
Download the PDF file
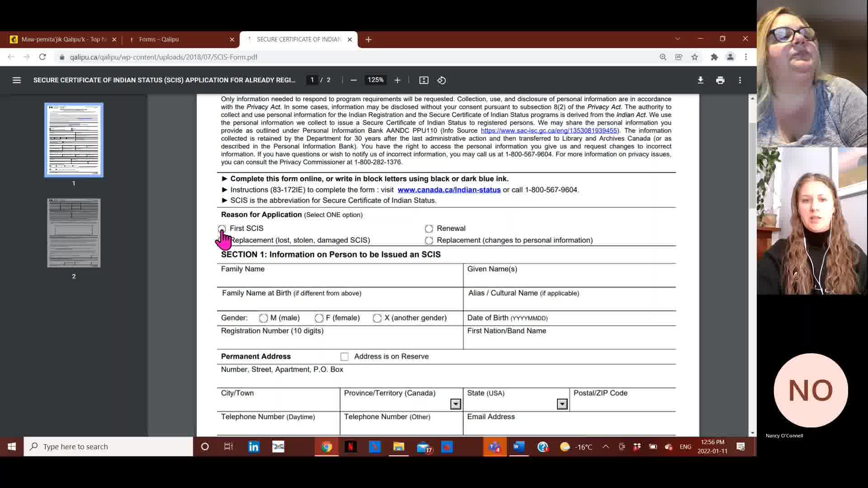pyautogui.click(x=700, y=80)
